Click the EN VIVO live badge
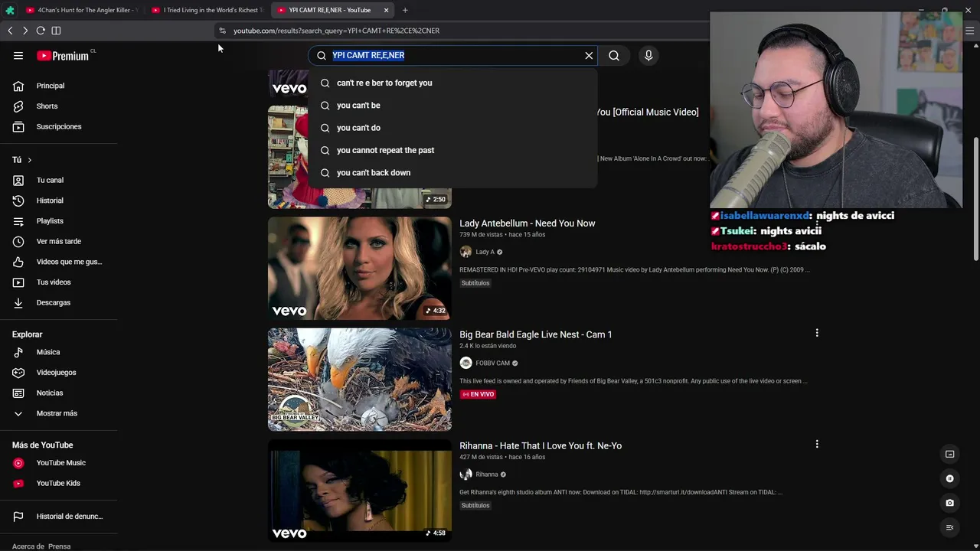The width and height of the screenshot is (980, 551). coord(478,394)
